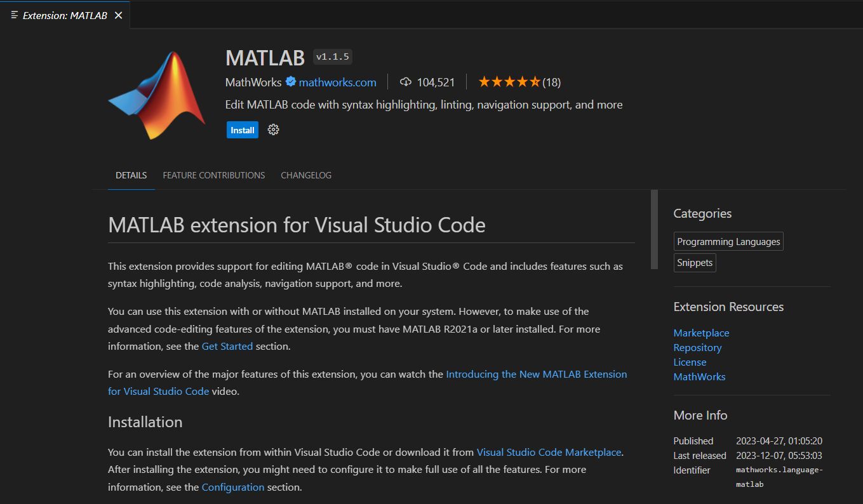863x504 pixels.
Task: Click the 104,521 install count
Action: [436, 82]
